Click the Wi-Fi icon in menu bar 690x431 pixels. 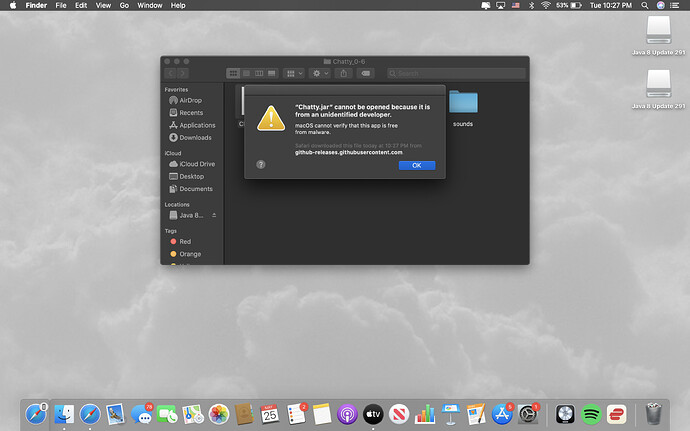coord(546,5)
